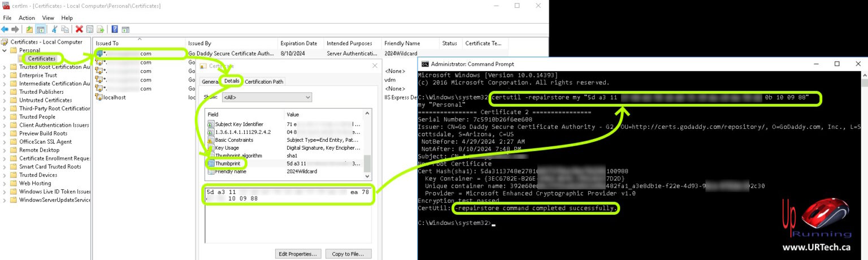The image size is (868, 260).
Task: Switch to the Certification Path tab
Action: 264,81
